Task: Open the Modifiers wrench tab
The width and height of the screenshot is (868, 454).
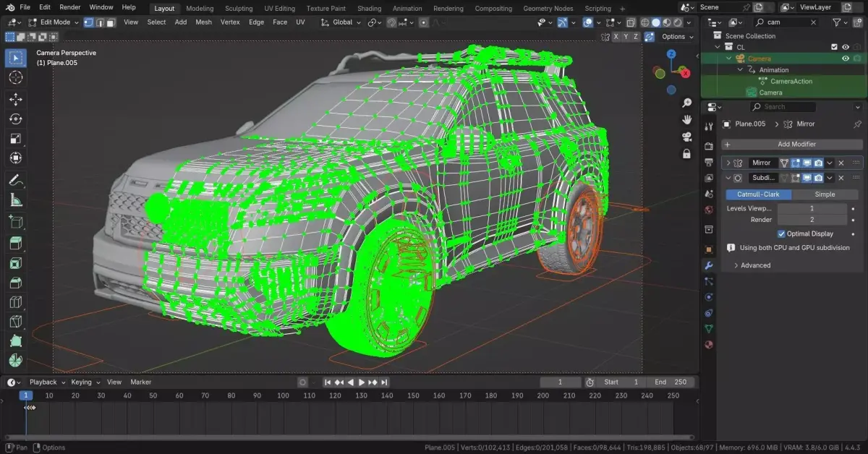Action: pyautogui.click(x=709, y=265)
